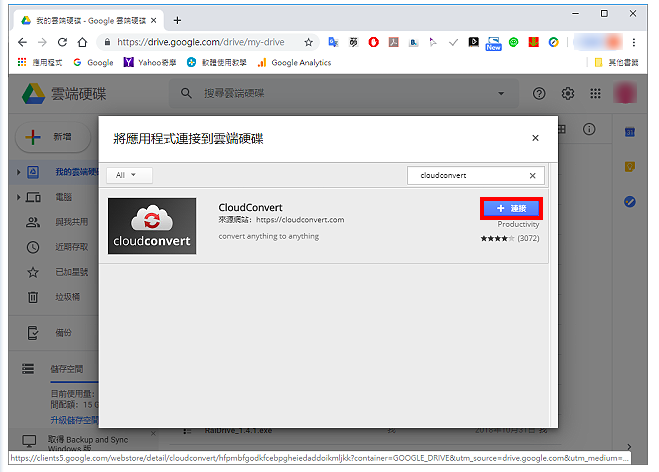The height and width of the screenshot is (472, 659).
Task: Open the Calendar side panel icon
Action: click(630, 132)
